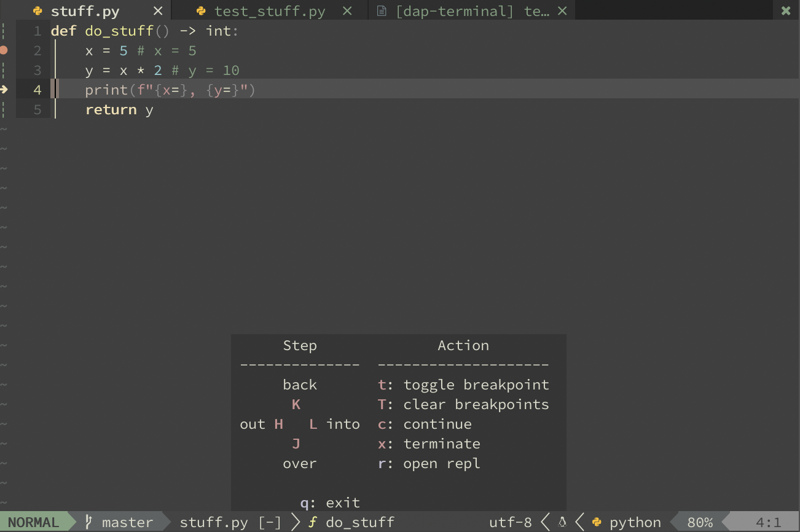Click the Python icon on test_stuff.py tab
Image resolution: width=800 pixels, height=532 pixels.
coord(201,11)
